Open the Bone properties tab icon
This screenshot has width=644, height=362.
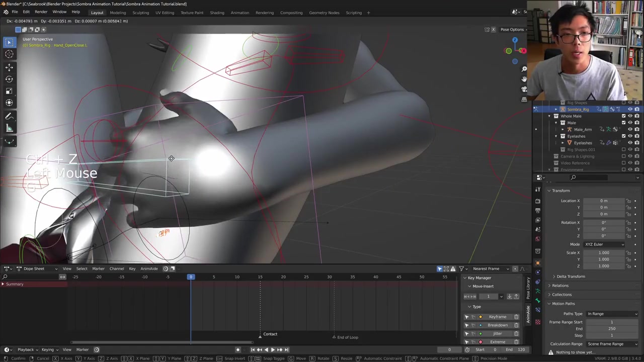(x=538, y=301)
